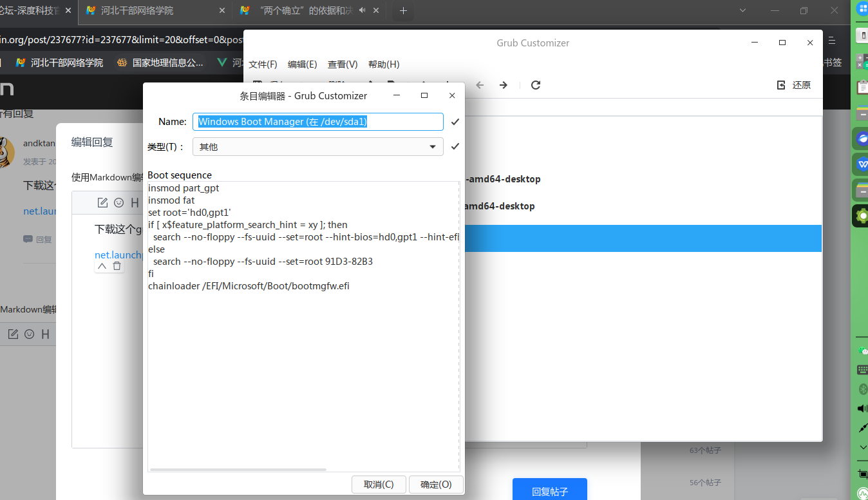
Task: Open the 类型(T) dropdown showing 其他
Action: coord(318,147)
